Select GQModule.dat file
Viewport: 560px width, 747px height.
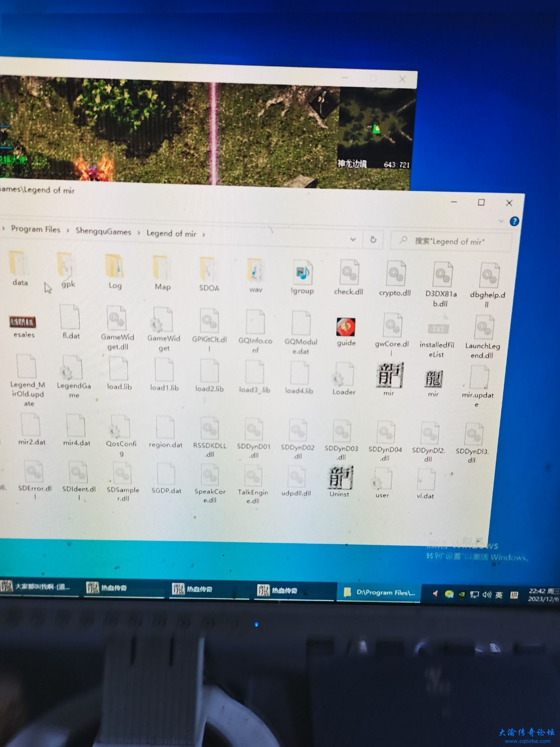tap(301, 333)
